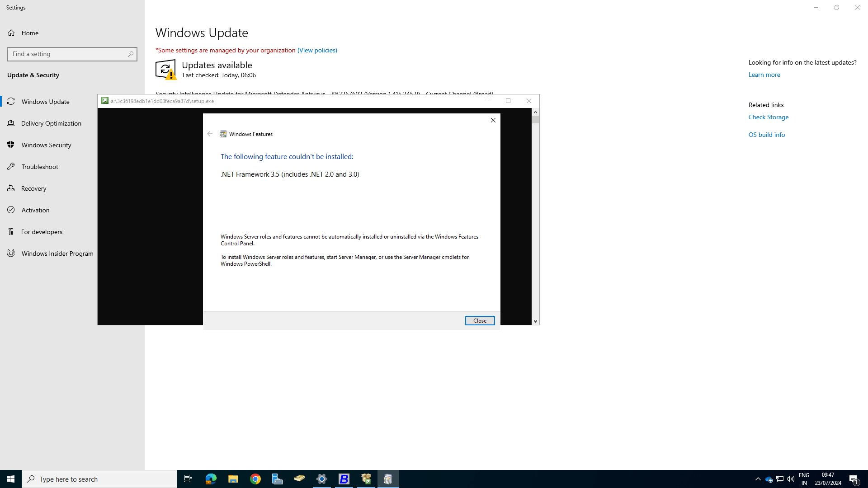The width and height of the screenshot is (868, 488).
Task: Click the Recovery icon in sidebar
Action: coord(11,188)
